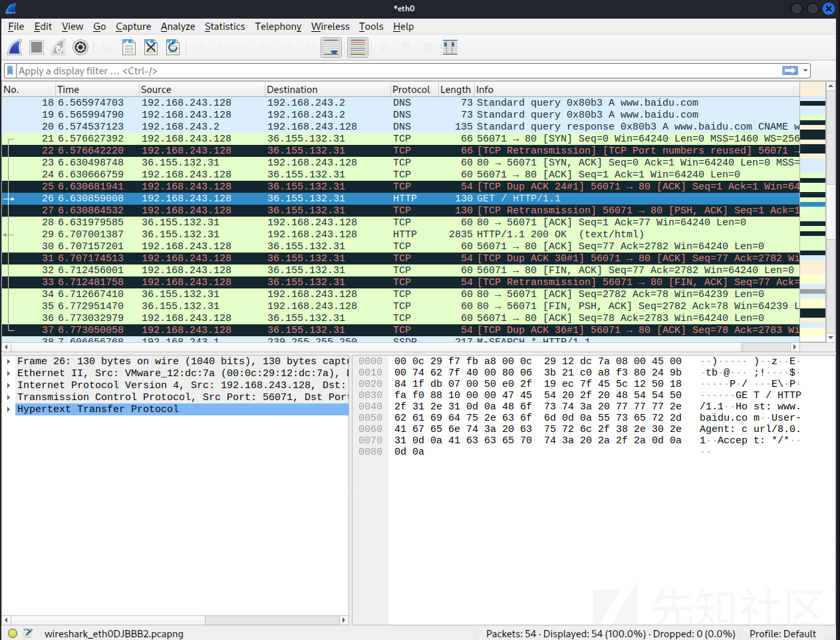Click the resize columns toolbar icon
Viewport: 840px width, 640px height.
coord(450,47)
